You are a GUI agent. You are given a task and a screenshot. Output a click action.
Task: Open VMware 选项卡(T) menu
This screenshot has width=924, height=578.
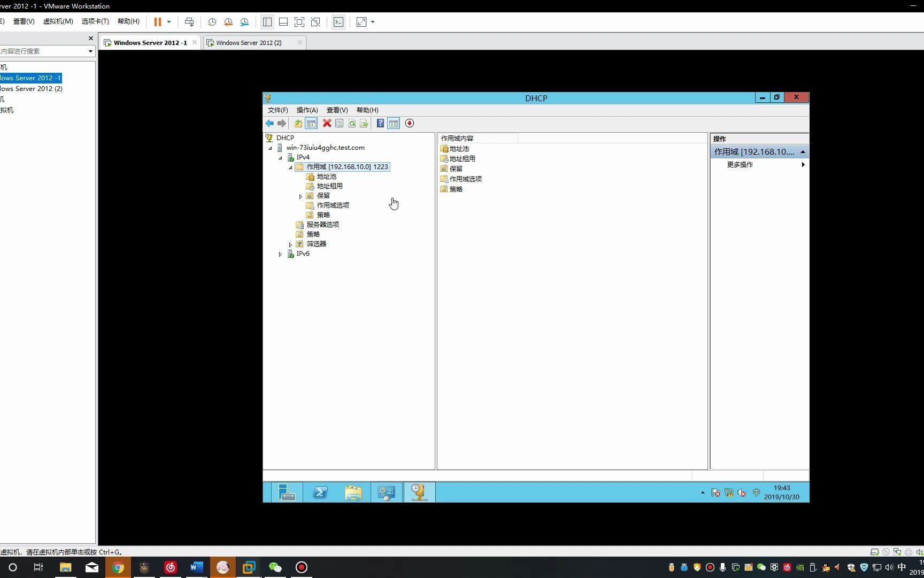coord(95,21)
